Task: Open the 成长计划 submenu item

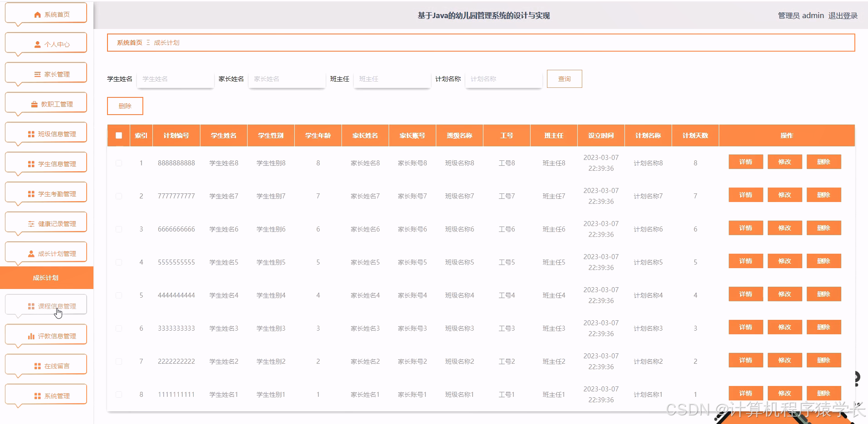Action: point(47,278)
